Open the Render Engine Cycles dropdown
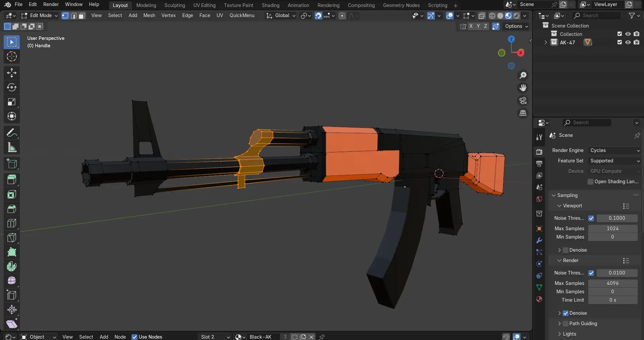The image size is (644, 340). point(614,150)
